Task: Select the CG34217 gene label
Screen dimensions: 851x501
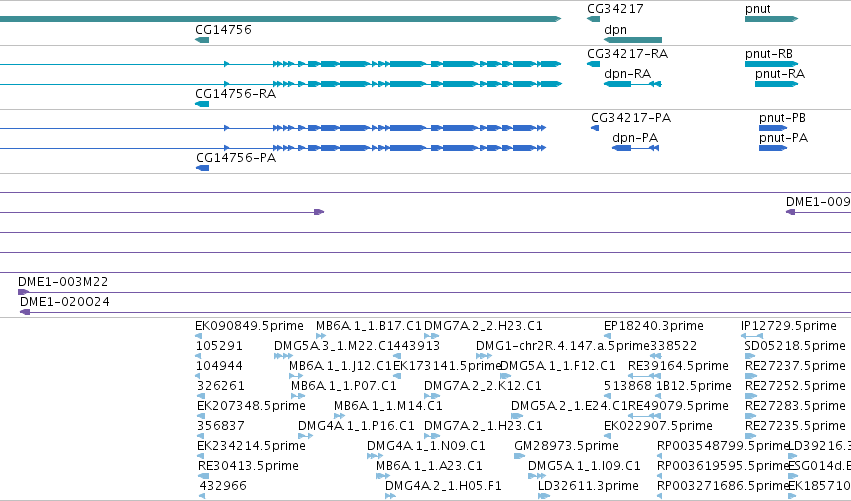Action: [x=615, y=9]
